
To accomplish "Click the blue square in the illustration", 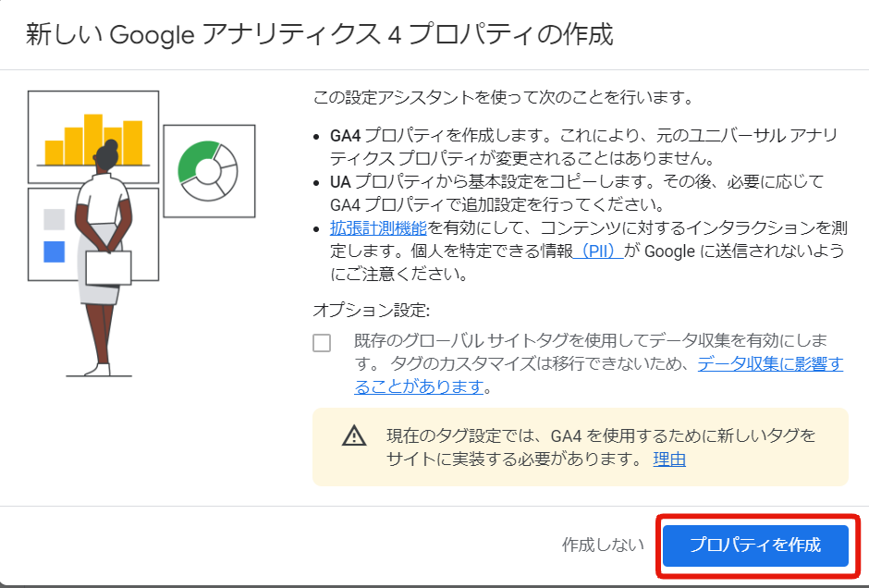I will tap(55, 251).
